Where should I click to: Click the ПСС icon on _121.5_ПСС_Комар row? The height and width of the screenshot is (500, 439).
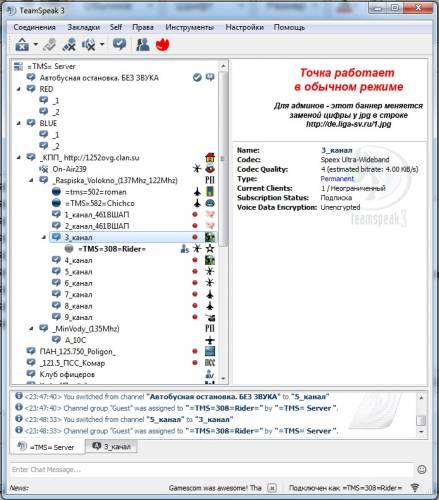click(x=210, y=363)
